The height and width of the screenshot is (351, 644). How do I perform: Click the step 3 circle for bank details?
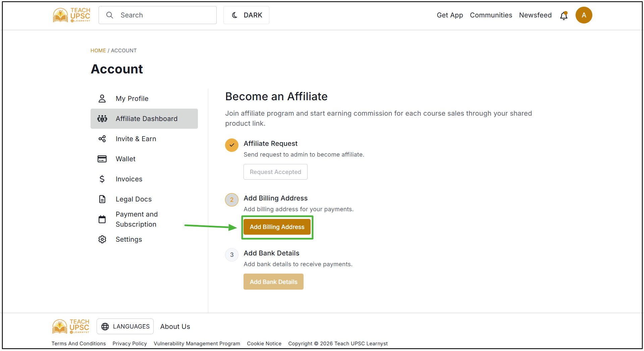click(x=232, y=255)
